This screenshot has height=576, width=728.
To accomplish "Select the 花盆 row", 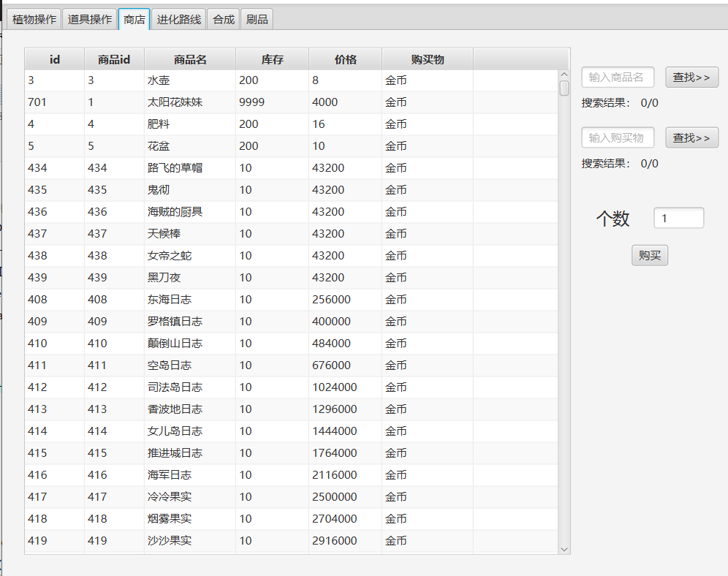I will pyautogui.click(x=291, y=145).
